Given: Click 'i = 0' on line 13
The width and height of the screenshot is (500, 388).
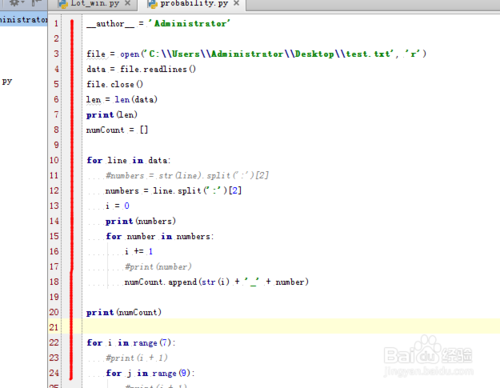Looking at the screenshot, I should click(x=117, y=206).
